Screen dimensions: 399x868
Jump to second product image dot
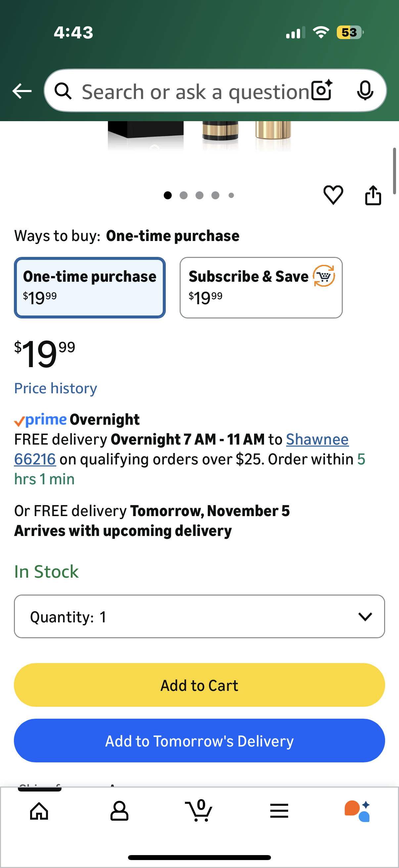[184, 195]
